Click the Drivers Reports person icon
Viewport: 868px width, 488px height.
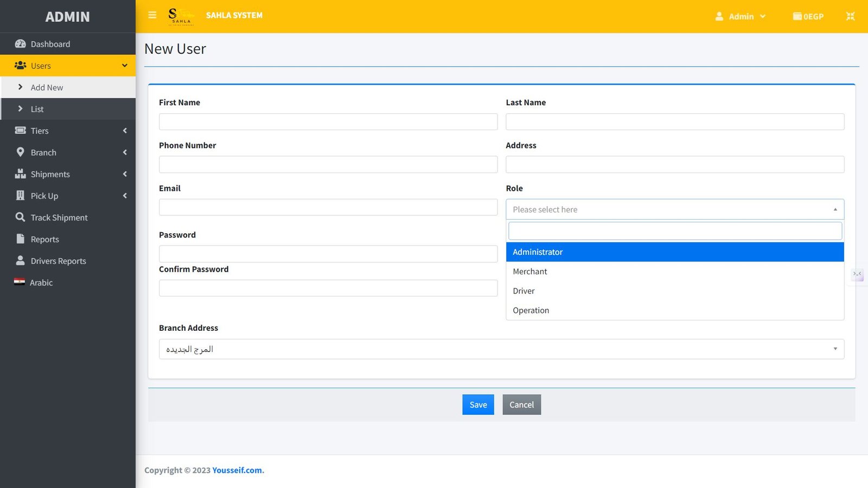pos(20,260)
